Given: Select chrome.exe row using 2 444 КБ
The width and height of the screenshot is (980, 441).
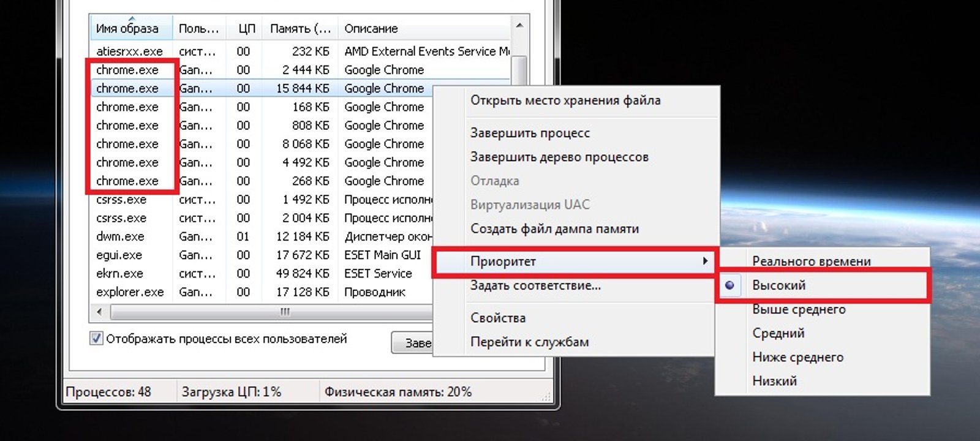Looking at the screenshot, I should click(x=300, y=70).
